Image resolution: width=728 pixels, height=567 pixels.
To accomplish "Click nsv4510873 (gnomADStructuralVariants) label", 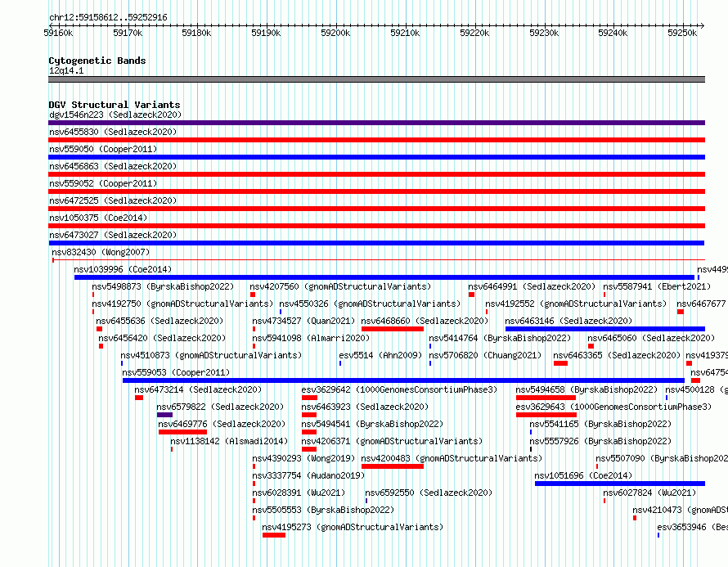I will (211, 355).
